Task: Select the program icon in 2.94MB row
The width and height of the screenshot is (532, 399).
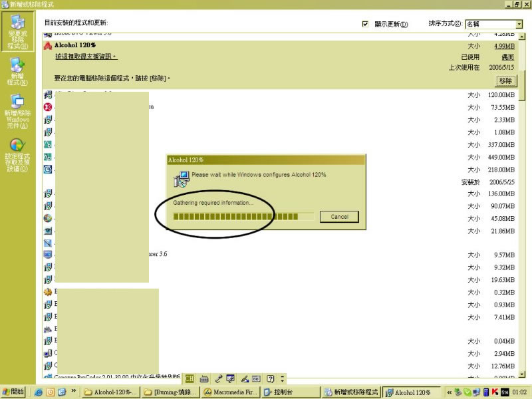Action: 48,353
